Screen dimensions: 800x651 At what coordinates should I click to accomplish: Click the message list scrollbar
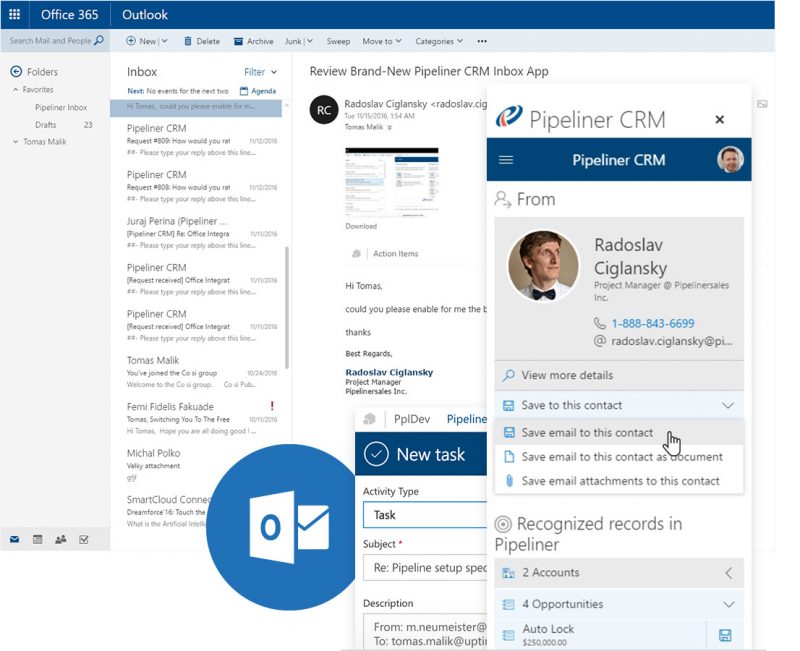pos(287,308)
